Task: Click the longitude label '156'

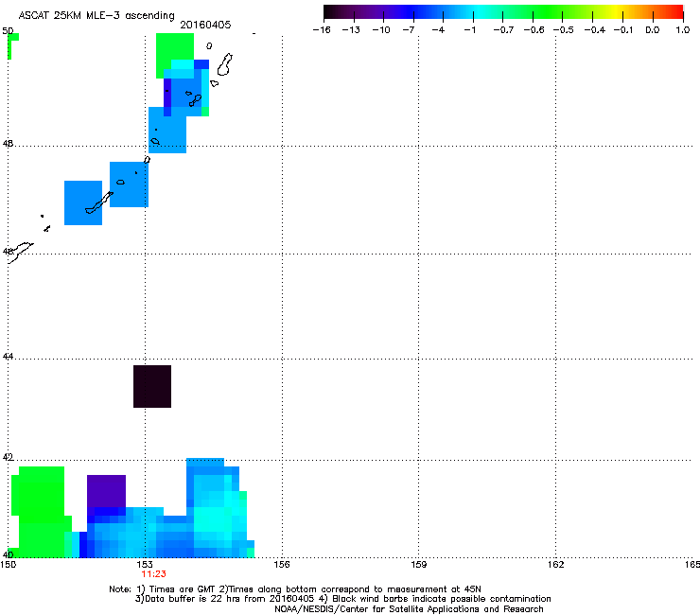Action: pyautogui.click(x=282, y=565)
